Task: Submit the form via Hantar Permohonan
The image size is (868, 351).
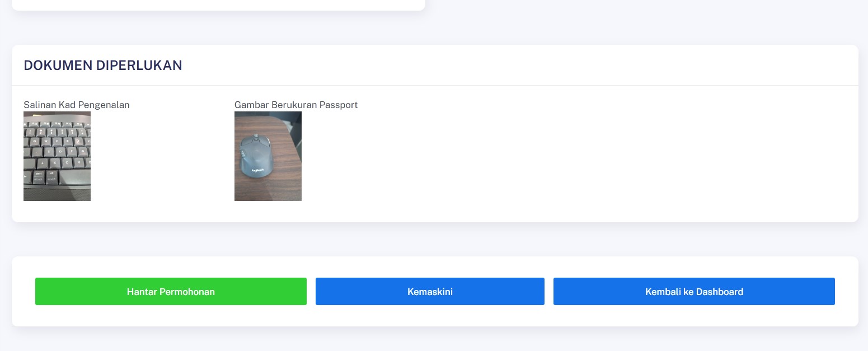Action: [x=171, y=291]
